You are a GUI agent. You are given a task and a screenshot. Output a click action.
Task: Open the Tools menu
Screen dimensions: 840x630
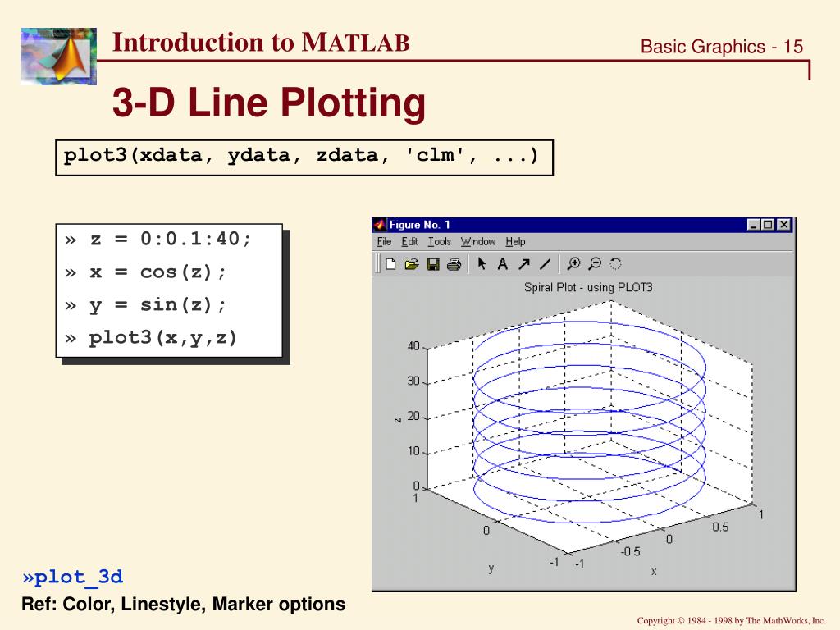(x=440, y=242)
